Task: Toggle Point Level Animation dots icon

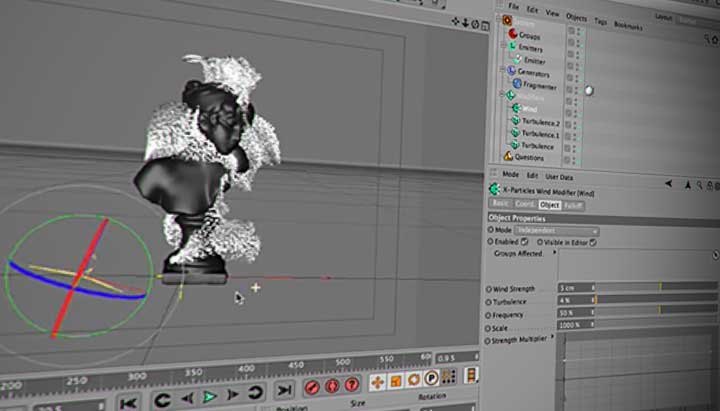Action: click(449, 377)
